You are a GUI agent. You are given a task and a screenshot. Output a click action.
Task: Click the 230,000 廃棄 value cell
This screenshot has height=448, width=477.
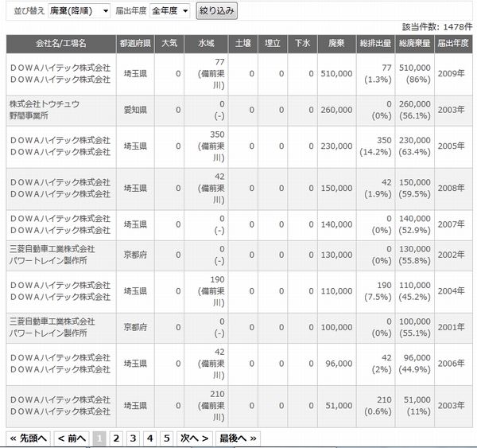336,146
